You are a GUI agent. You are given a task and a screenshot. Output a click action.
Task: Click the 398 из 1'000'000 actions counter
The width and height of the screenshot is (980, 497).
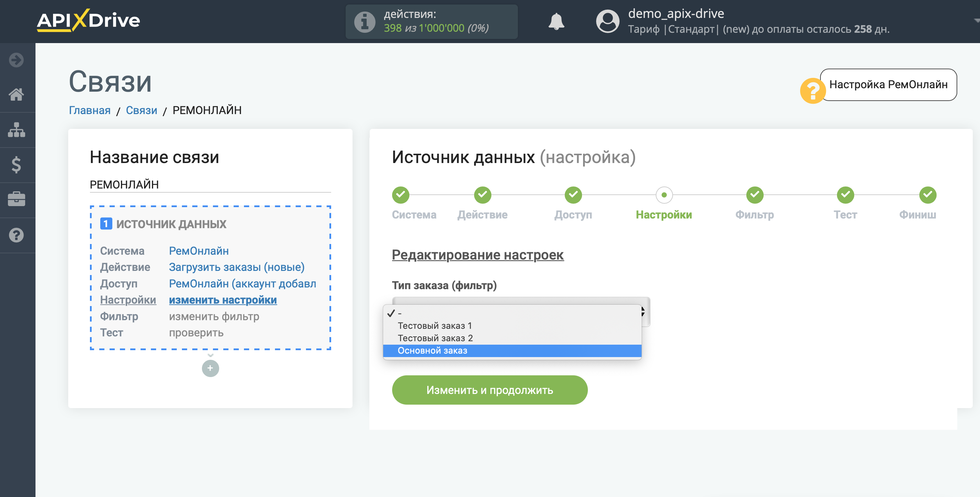[x=436, y=28]
